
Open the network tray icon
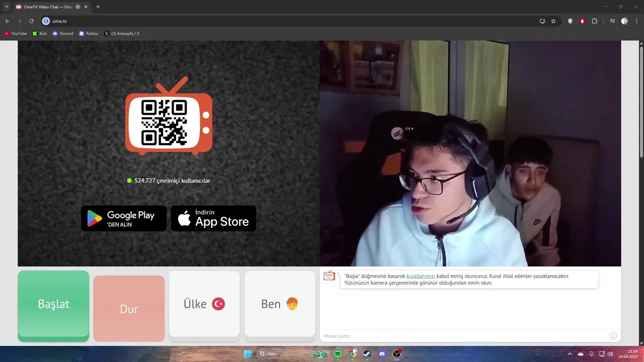click(602, 354)
